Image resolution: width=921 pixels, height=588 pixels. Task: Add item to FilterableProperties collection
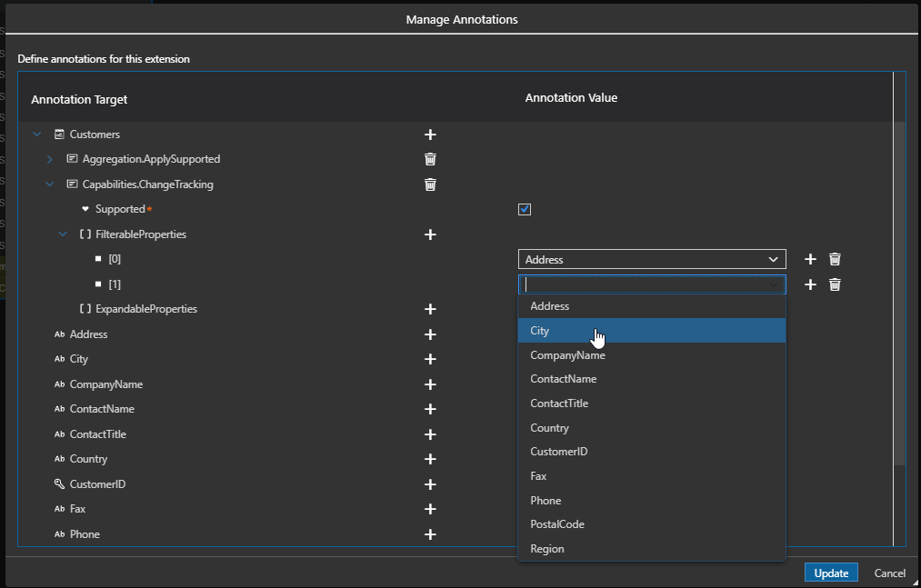tap(430, 234)
